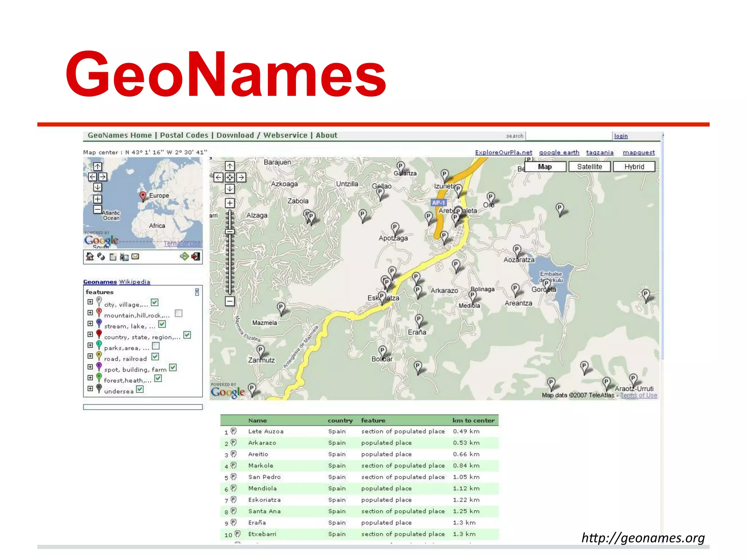Expand stream, lake feature group
This screenshot has height=560, width=747.
90,323
